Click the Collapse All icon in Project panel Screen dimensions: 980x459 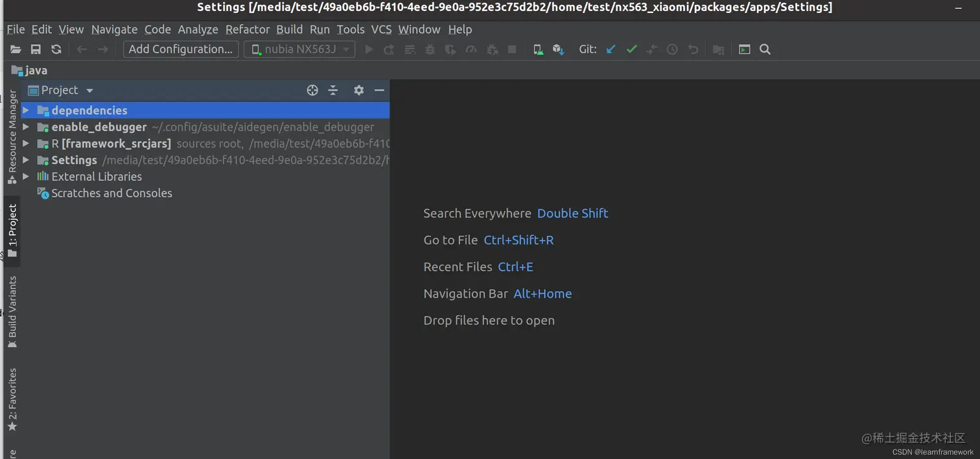[x=333, y=90]
